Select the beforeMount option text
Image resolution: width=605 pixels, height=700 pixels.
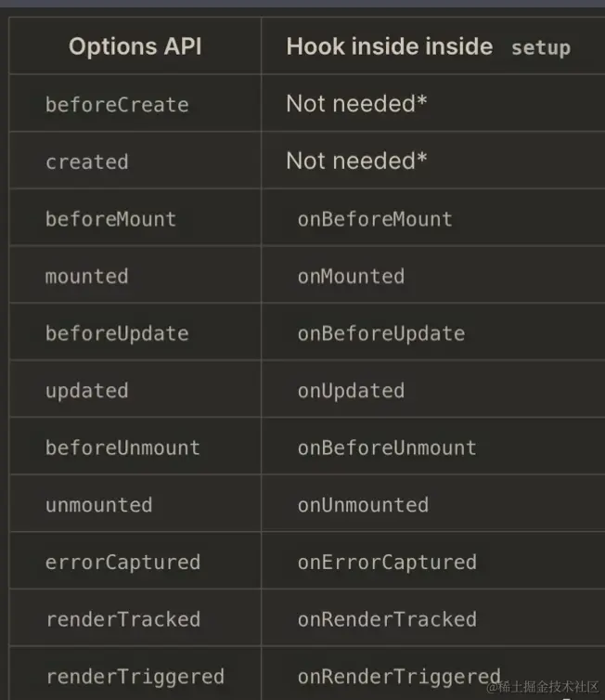(x=110, y=219)
